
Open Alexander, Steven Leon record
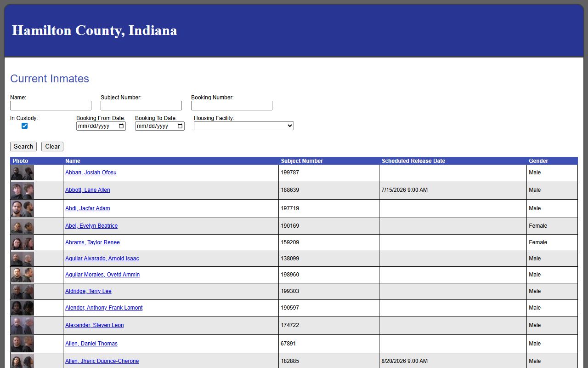pos(95,325)
